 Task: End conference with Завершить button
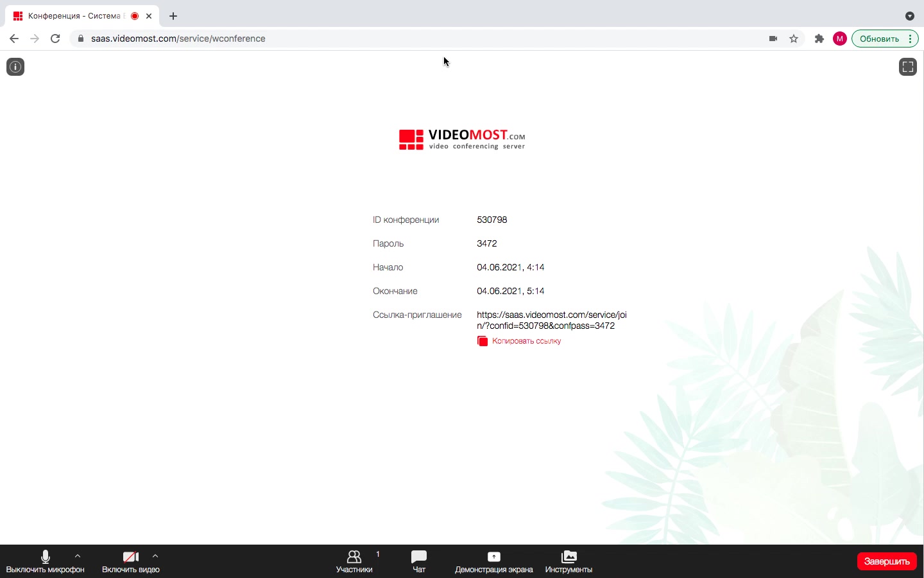[887, 561]
